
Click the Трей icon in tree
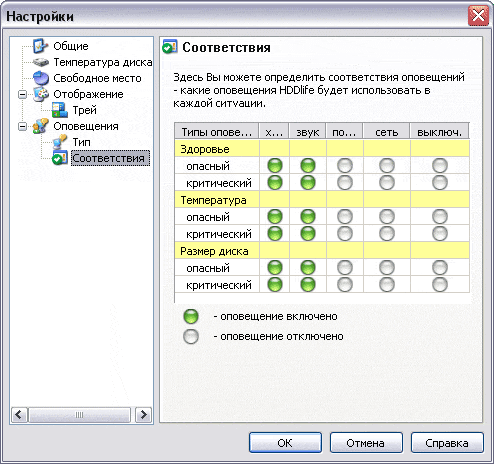coord(60,110)
